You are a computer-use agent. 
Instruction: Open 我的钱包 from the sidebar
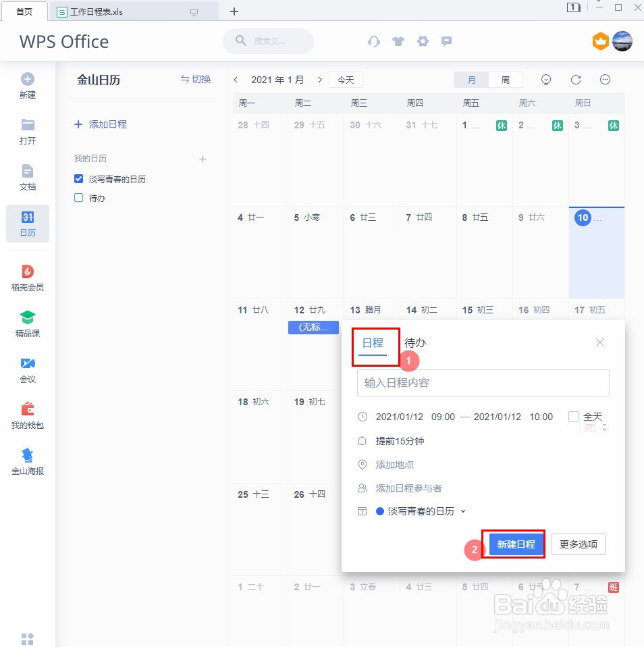27,414
